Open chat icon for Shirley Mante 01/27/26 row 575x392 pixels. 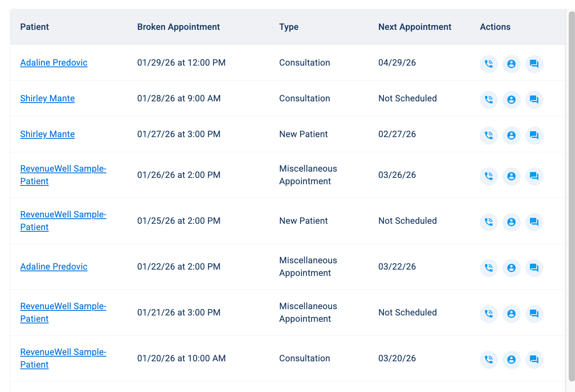(x=534, y=135)
